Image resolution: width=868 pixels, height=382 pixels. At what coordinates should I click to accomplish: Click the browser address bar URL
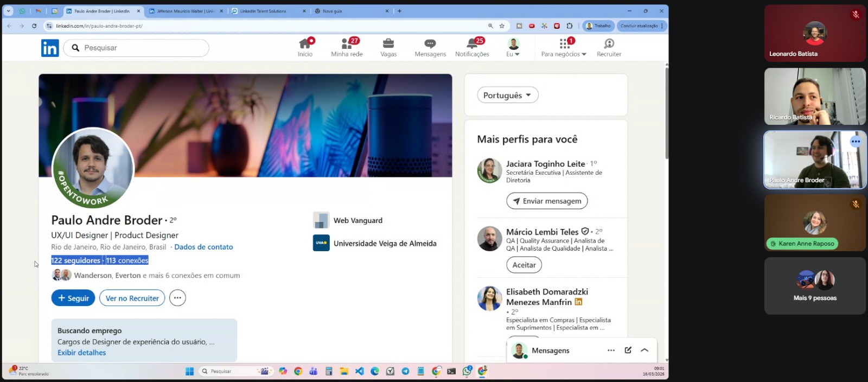[99, 26]
